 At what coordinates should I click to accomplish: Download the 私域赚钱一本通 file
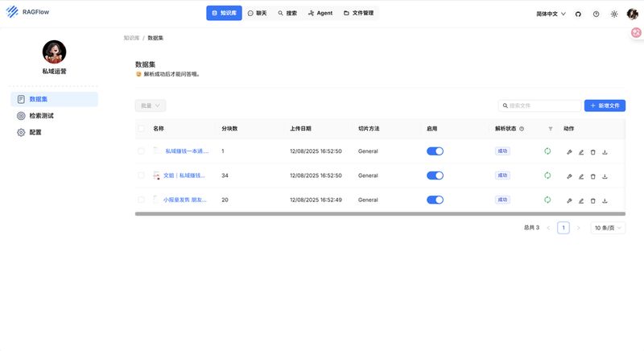tap(605, 152)
